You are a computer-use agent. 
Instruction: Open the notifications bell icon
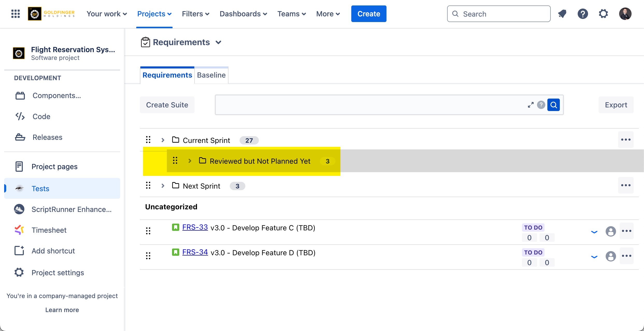click(562, 14)
